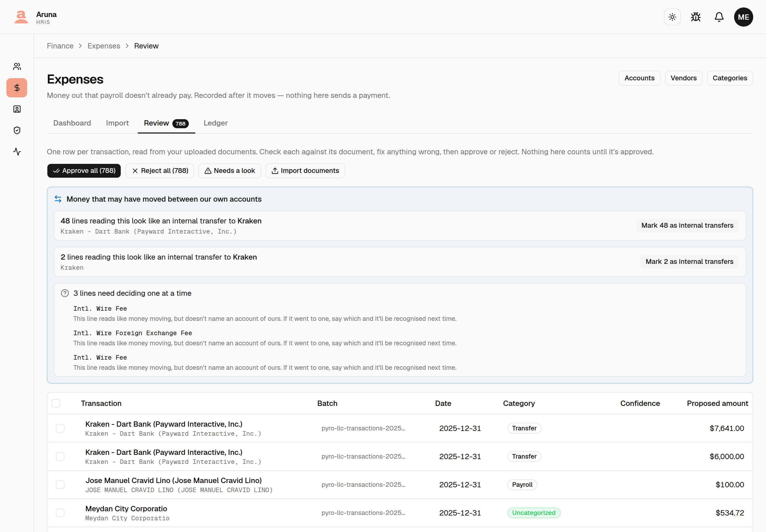Switch to the Dashboard tab
Screen dimensions: 766x532
pyautogui.click(x=72, y=123)
